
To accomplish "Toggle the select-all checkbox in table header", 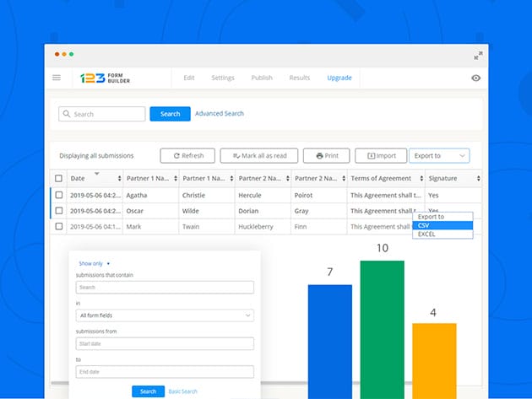I will coord(59,178).
